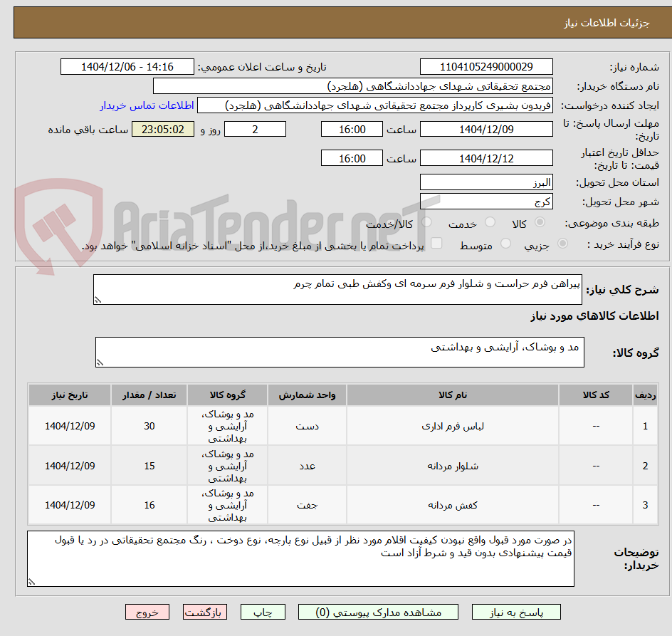Click the کد کالا column header
The height and width of the screenshot is (636, 672).
596,395
